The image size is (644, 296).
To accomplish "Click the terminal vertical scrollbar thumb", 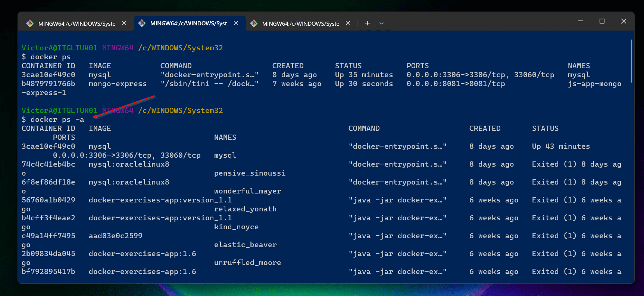I will pos(632,61).
